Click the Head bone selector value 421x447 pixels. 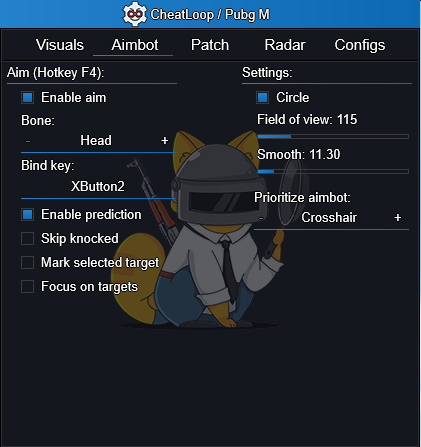96,141
